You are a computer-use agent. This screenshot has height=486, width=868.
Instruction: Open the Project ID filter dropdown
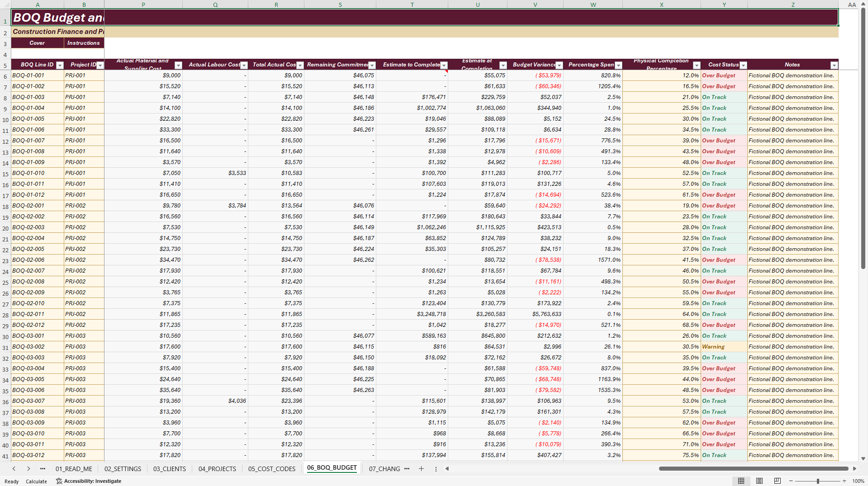pos(100,65)
